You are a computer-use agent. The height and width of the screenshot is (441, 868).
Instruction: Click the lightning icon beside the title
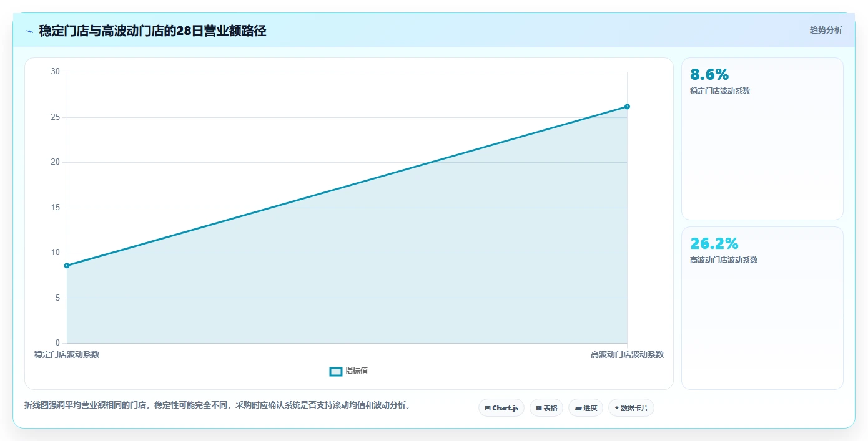tap(29, 31)
